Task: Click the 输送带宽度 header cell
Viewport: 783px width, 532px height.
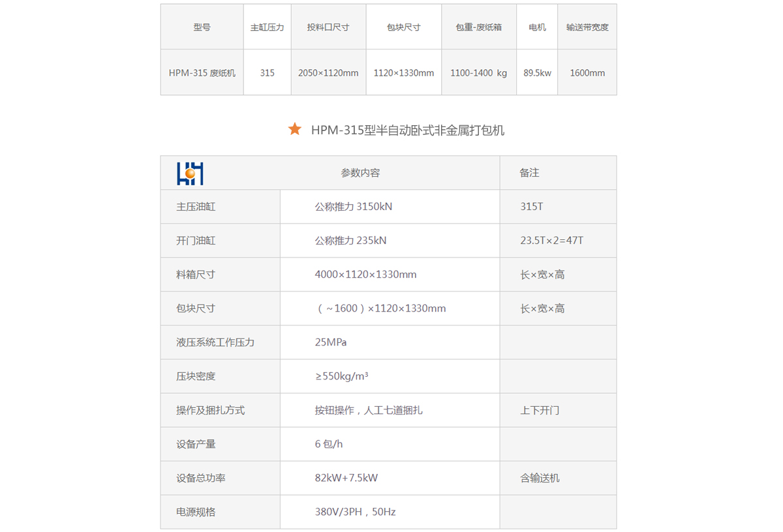Action: click(587, 27)
